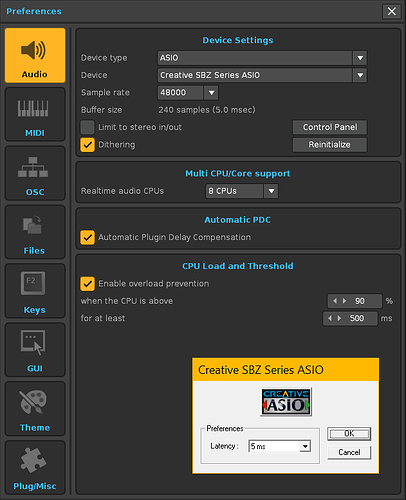Click the Multi CPU/Core support heading
Screen dimensions: 406x500
pos(238,174)
